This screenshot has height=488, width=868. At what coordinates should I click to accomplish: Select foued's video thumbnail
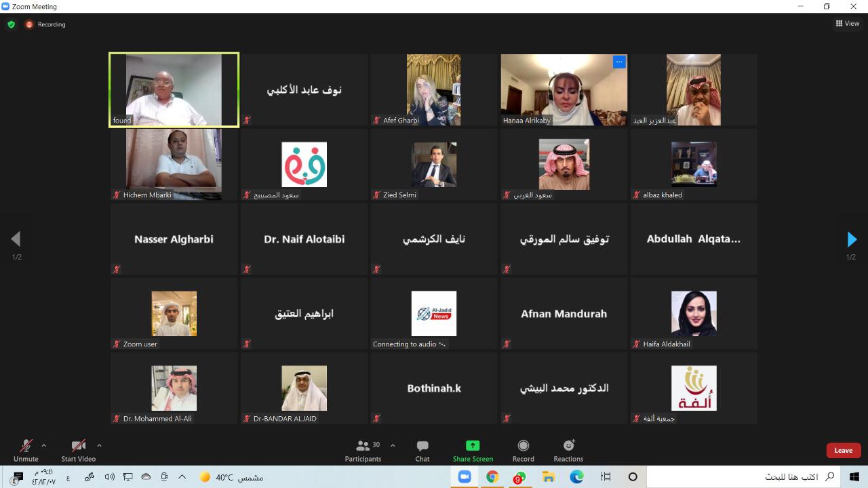coord(174,90)
